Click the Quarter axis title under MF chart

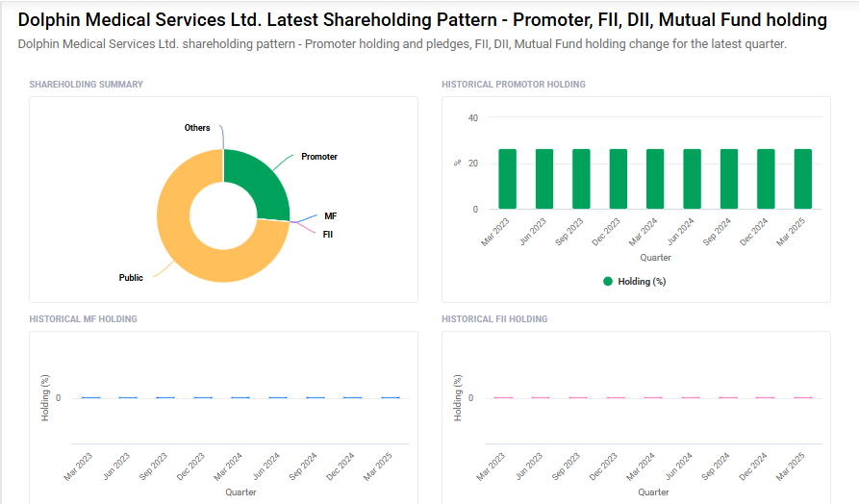pos(240,491)
